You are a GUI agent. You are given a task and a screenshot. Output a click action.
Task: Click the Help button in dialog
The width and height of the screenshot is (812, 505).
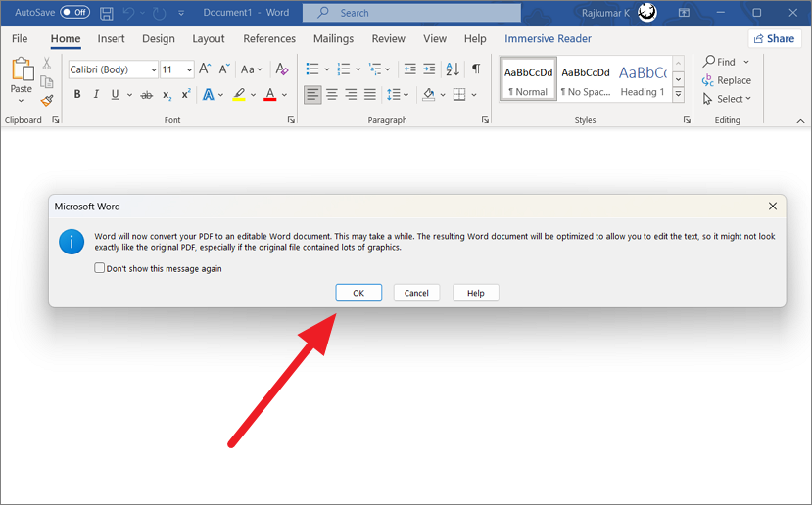tap(476, 293)
